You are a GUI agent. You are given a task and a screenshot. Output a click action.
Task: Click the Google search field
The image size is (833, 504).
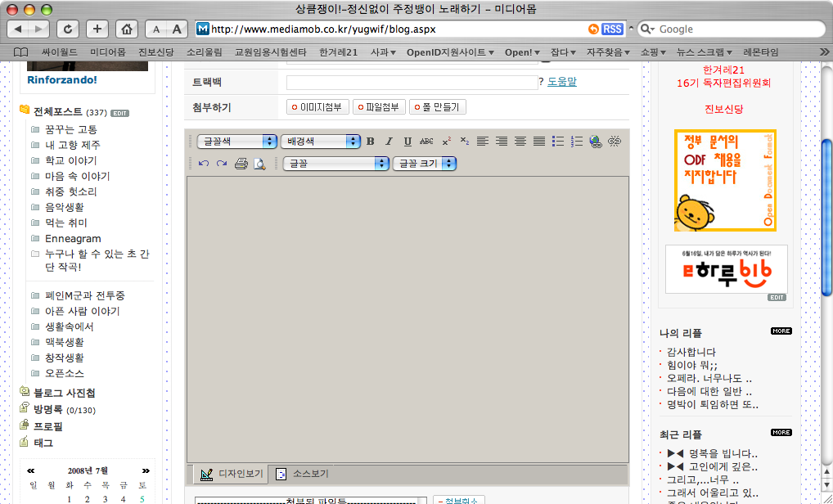(x=731, y=29)
